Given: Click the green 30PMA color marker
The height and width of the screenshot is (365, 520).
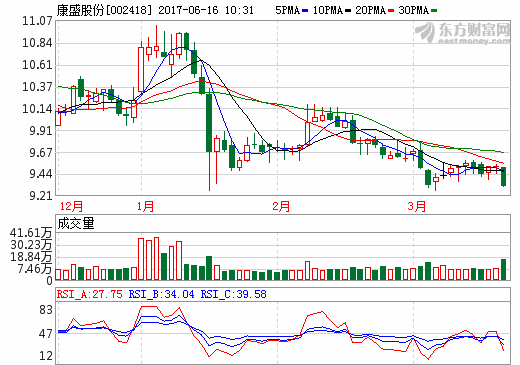Looking at the screenshot, I should (434, 11).
